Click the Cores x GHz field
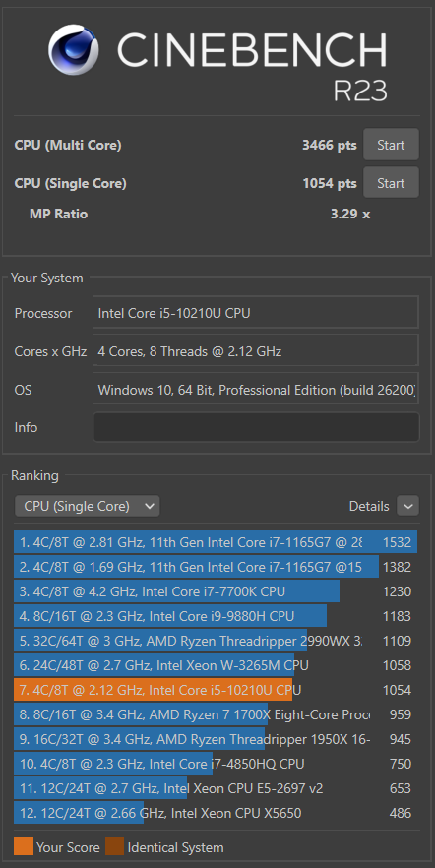The width and height of the screenshot is (435, 868). click(256, 351)
